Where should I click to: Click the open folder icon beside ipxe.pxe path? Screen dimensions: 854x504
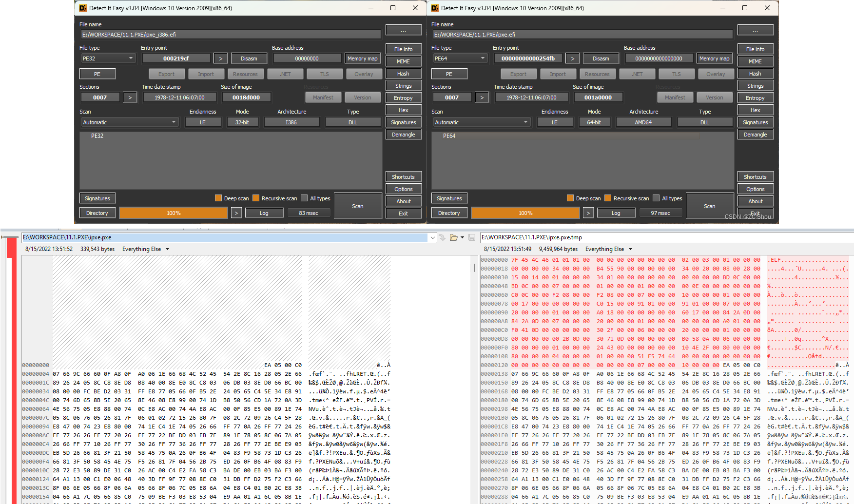coord(453,237)
